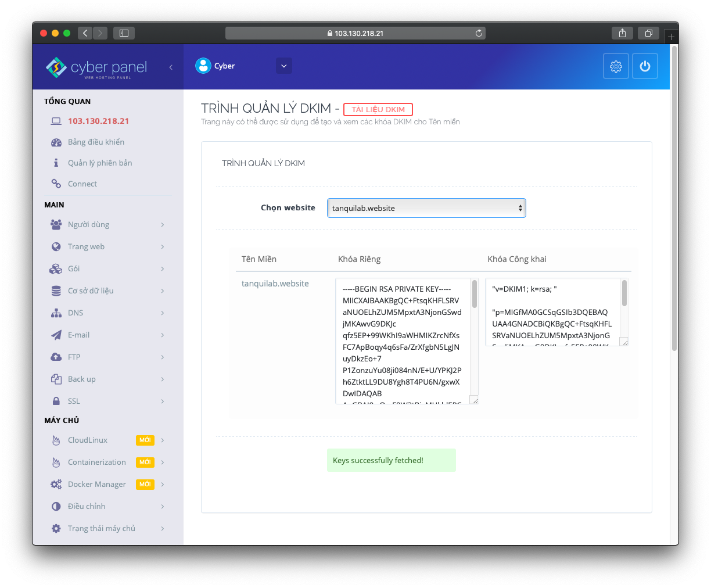The height and width of the screenshot is (588, 711).
Task: Show Safari tab overview
Action: [648, 33]
